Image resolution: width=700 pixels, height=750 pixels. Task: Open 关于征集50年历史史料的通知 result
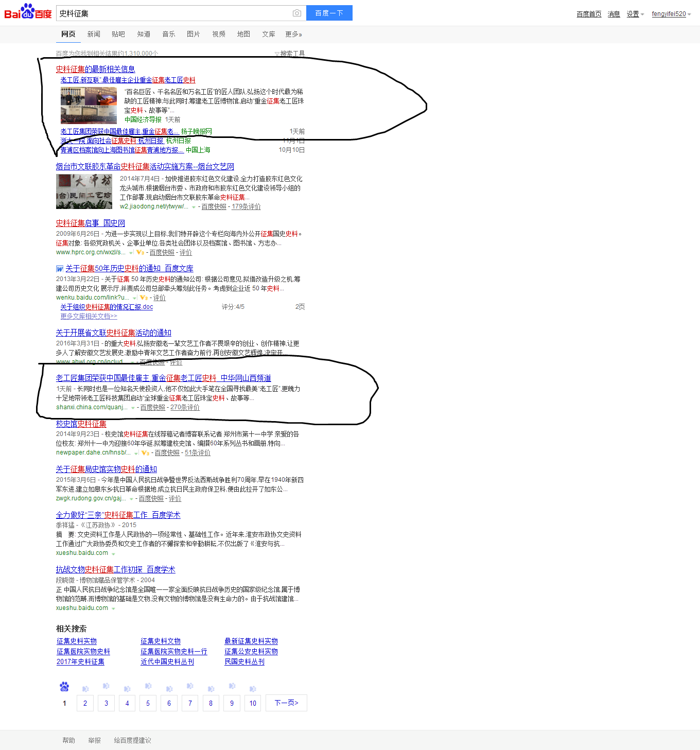click(x=129, y=268)
